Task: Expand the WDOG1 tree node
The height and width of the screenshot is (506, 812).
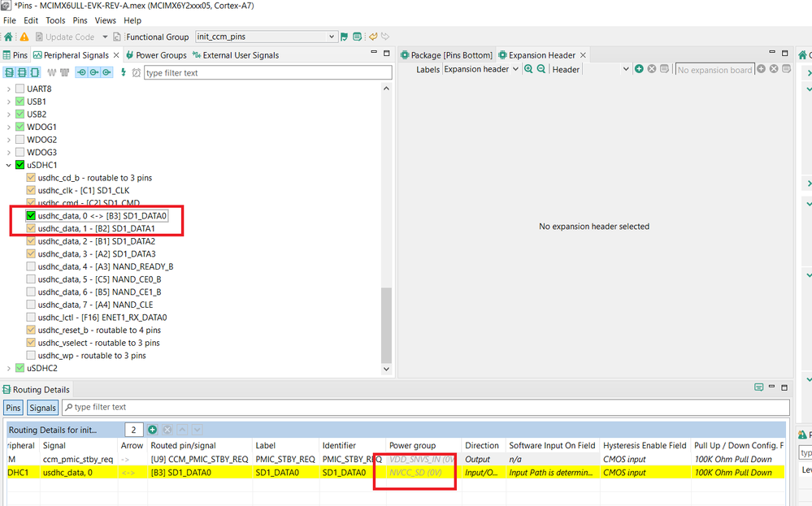Action: pyautogui.click(x=8, y=127)
